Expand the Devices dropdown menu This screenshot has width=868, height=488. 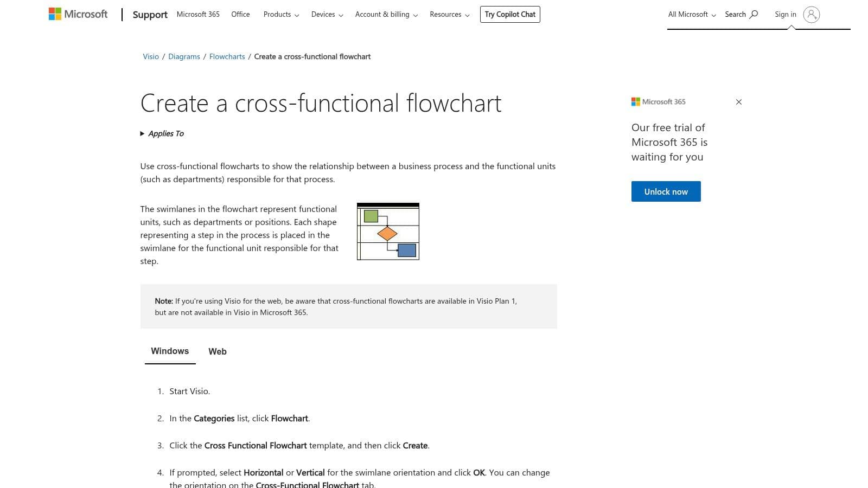pyautogui.click(x=327, y=15)
